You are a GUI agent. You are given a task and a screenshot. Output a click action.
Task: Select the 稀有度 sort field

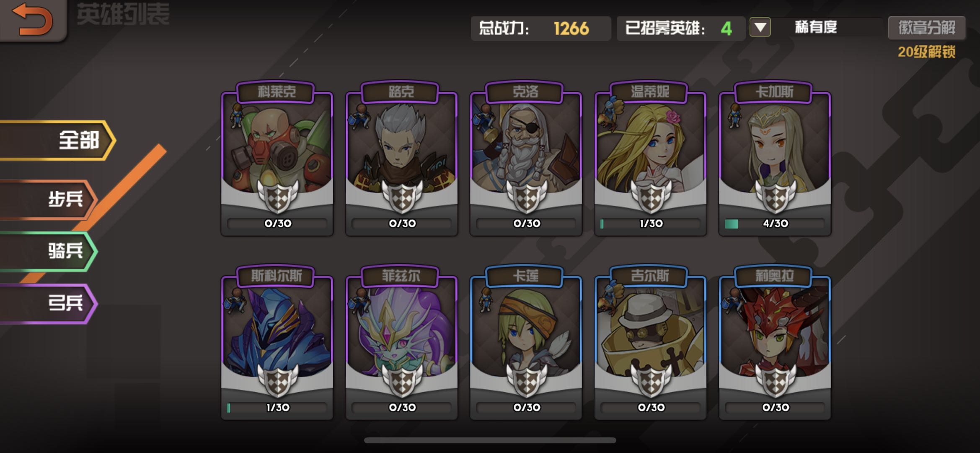coord(816,28)
